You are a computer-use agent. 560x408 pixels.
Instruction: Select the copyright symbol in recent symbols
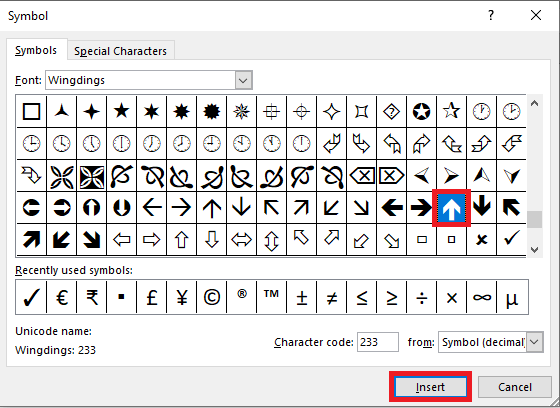pos(211,297)
